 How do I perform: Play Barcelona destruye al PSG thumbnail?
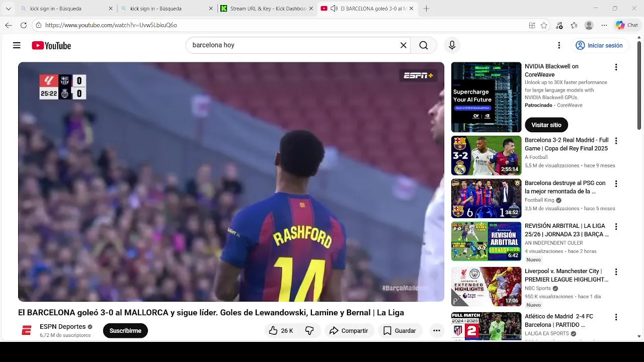pyautogui.click(x=486, y=198)
